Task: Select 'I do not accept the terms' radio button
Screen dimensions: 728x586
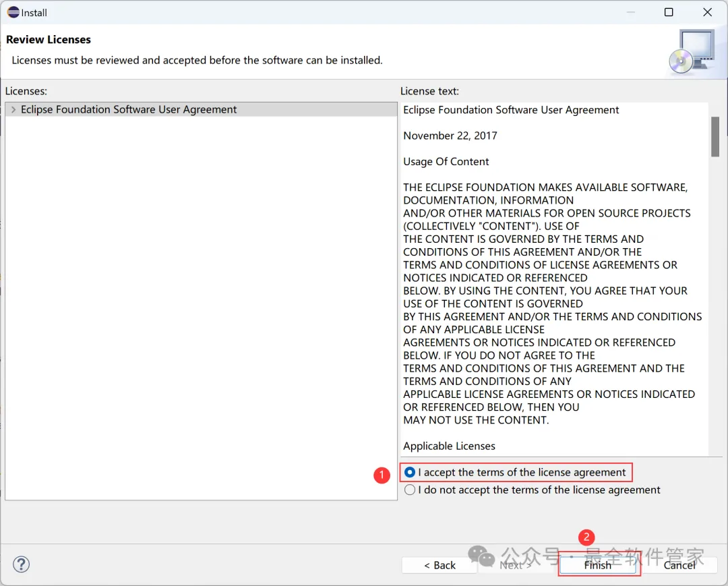Action: click(x=410, y=490)
